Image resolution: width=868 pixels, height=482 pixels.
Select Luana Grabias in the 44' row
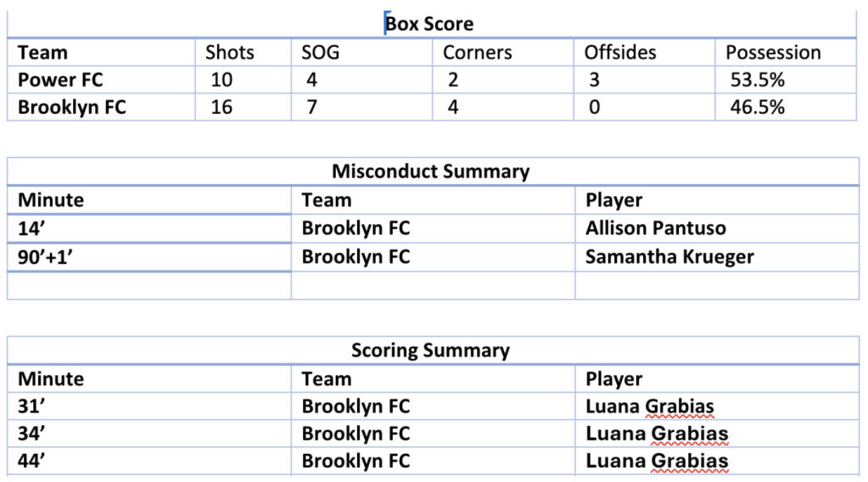(657, 461)
